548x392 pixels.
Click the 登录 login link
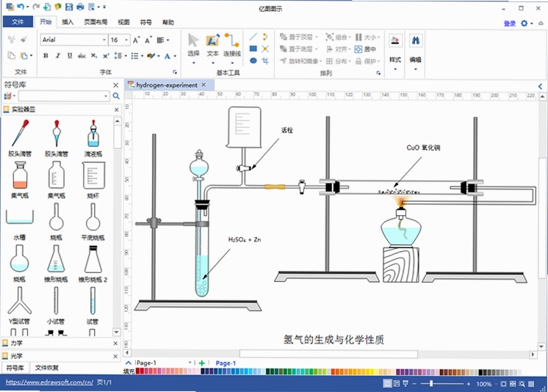pyautogui.click(x=509, y=23)
